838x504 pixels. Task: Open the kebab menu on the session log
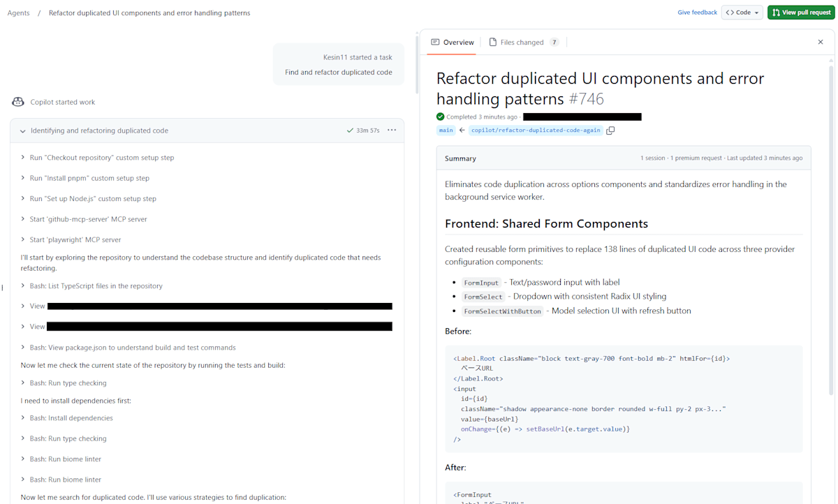click(x=392, y=131)
